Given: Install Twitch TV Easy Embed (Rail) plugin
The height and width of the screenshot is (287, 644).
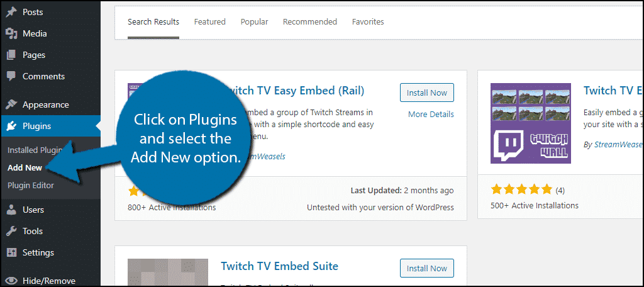Looking at the screenshot, I should coord(427,93).
